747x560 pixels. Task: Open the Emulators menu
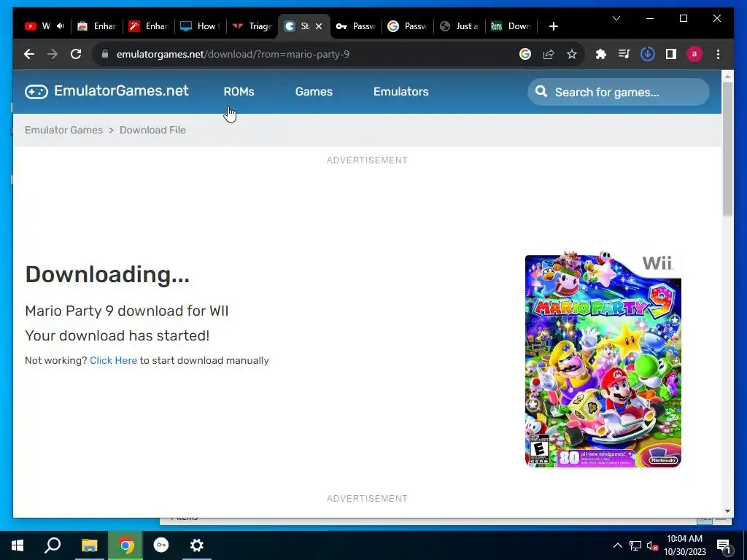pos(400,91)
